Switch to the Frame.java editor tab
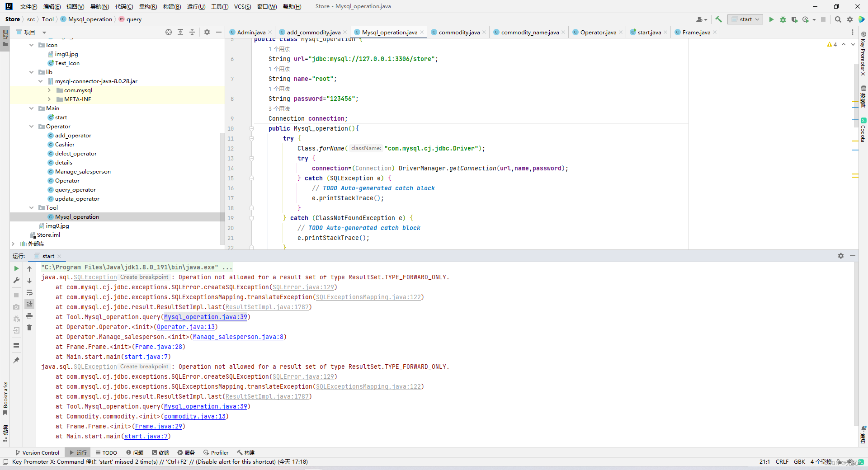 point(696,32)
